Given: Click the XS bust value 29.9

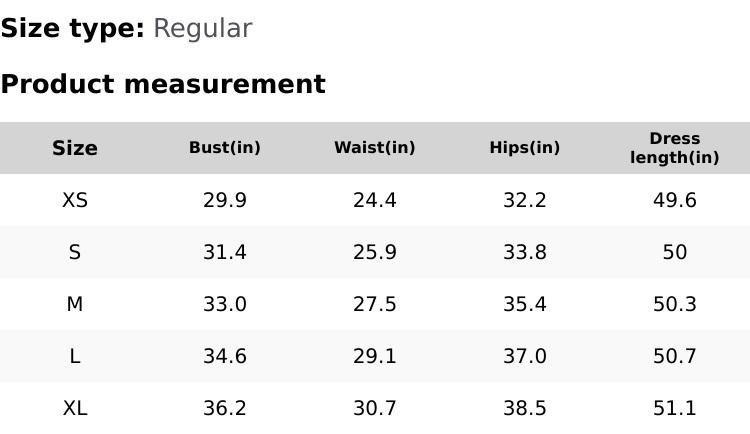Looking at the screenshot, I should coord(225,200).
